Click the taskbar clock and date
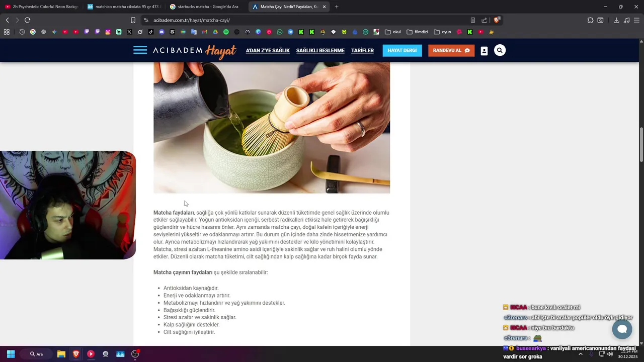Image resolution: width=644 pixels, height=362 pixels. (x=628, y=354)
